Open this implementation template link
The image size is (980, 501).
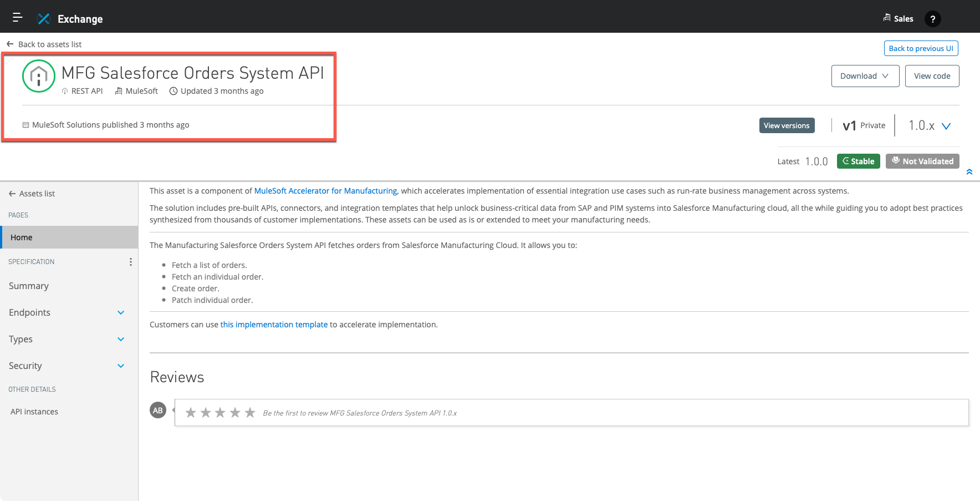[x=274, y=325]
